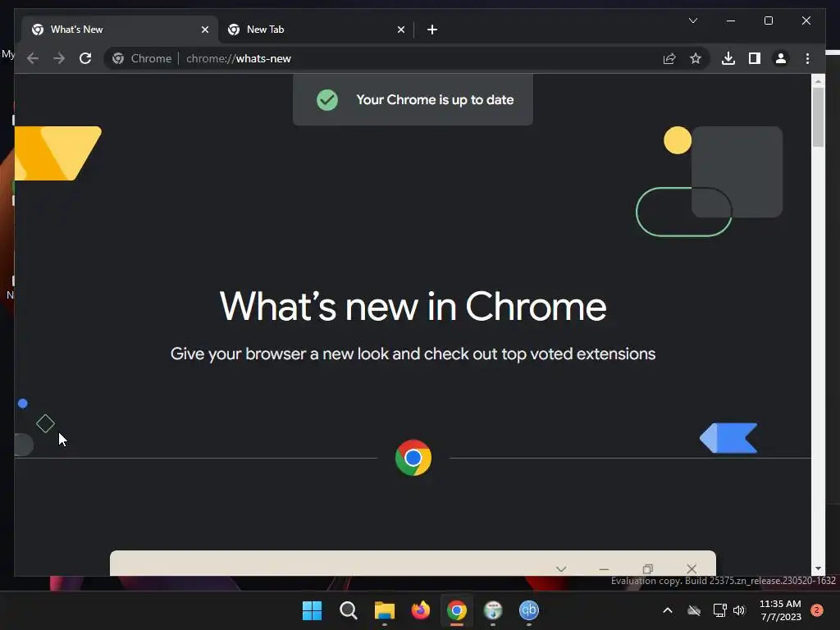Bookmark this tab with the star icon

coord(696,58)
